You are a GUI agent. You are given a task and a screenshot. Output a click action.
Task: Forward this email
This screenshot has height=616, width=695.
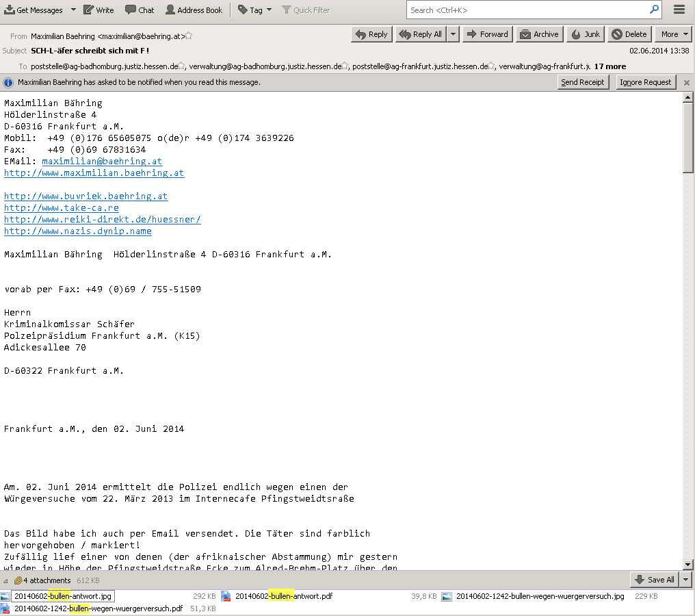pyautogui.click(x=486, y=34)
